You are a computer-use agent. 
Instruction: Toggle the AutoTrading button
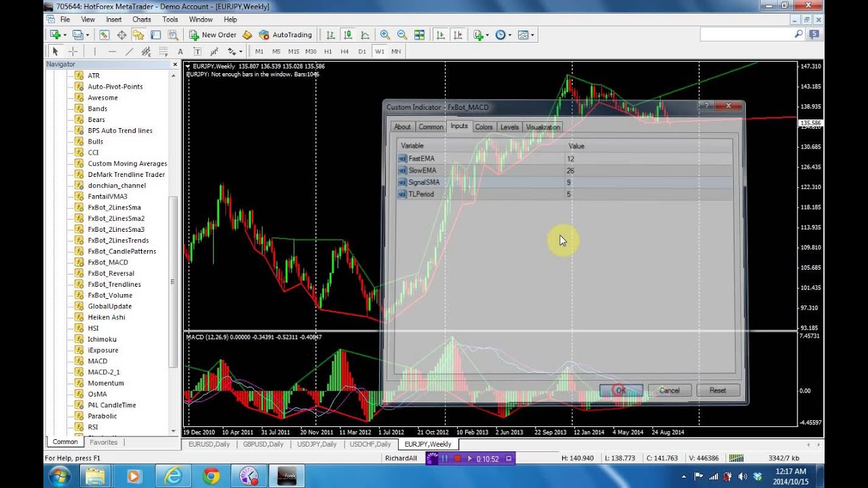(x=286, y=35)
